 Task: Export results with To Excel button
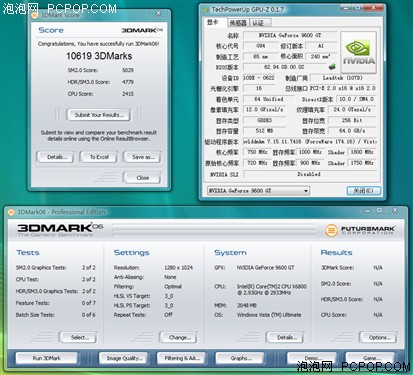click(x=99, y=157)
